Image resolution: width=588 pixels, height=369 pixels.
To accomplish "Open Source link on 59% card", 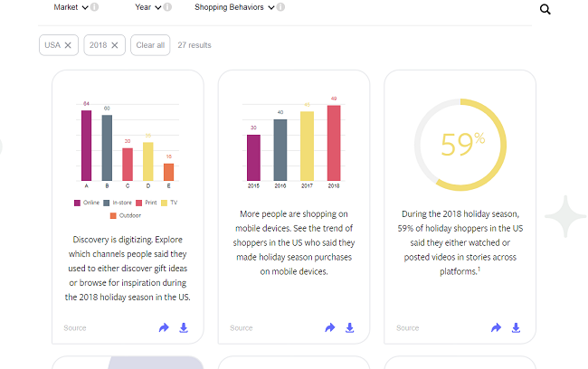I will coord(408,328).
